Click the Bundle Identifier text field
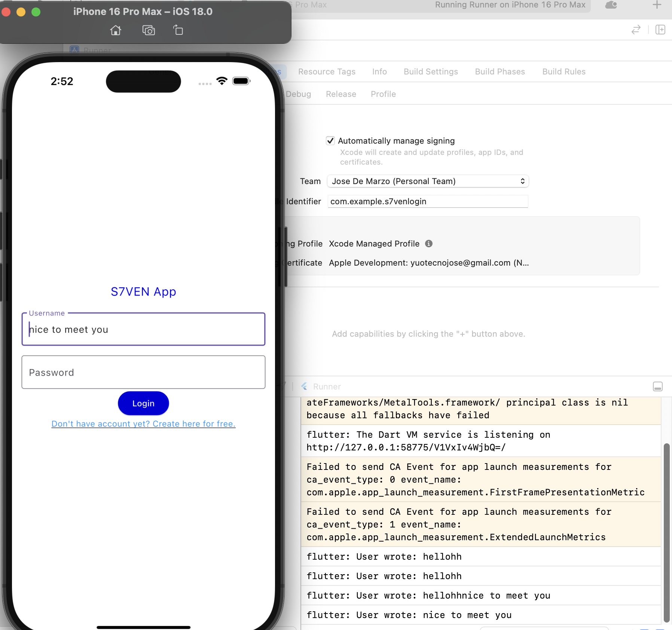The width and height of the screenshot is (672, 630). tap(428, 201)
